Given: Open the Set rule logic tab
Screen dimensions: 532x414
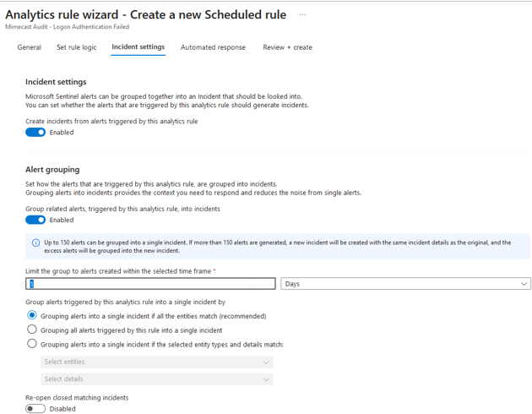Looking at the screenshot, I should pyautogui.click(x=77, y=47).
